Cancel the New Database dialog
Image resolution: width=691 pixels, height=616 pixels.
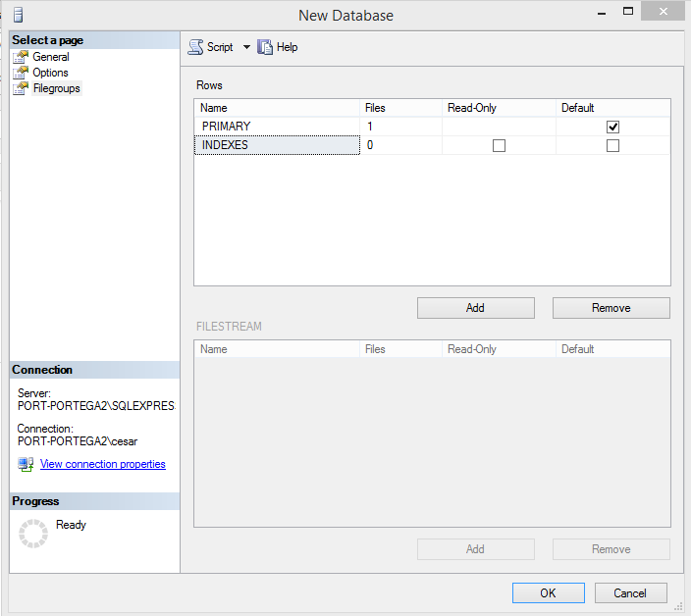point(629,592)
